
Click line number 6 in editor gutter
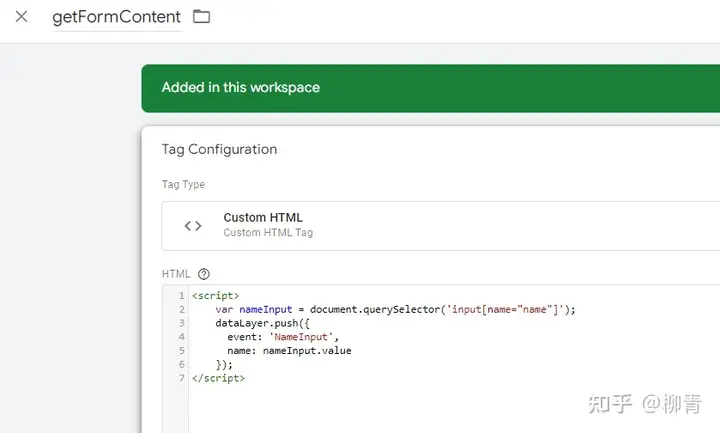[181, 365]
